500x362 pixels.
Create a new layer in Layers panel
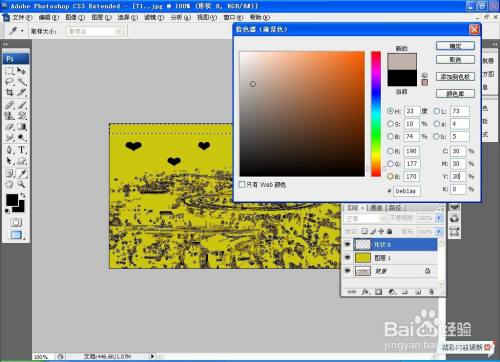418,292
